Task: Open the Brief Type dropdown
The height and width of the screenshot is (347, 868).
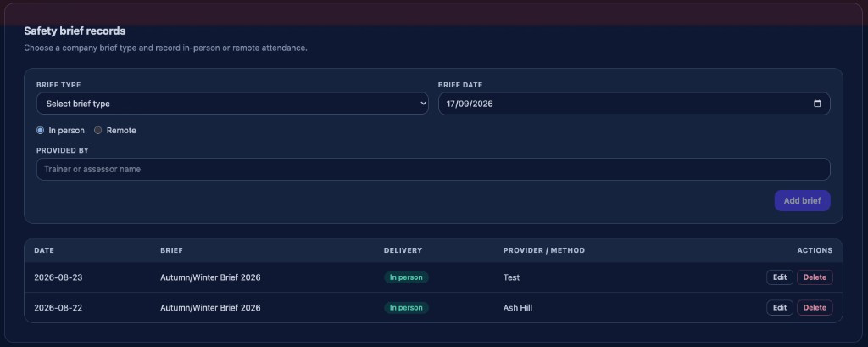Action: (232, 104)
